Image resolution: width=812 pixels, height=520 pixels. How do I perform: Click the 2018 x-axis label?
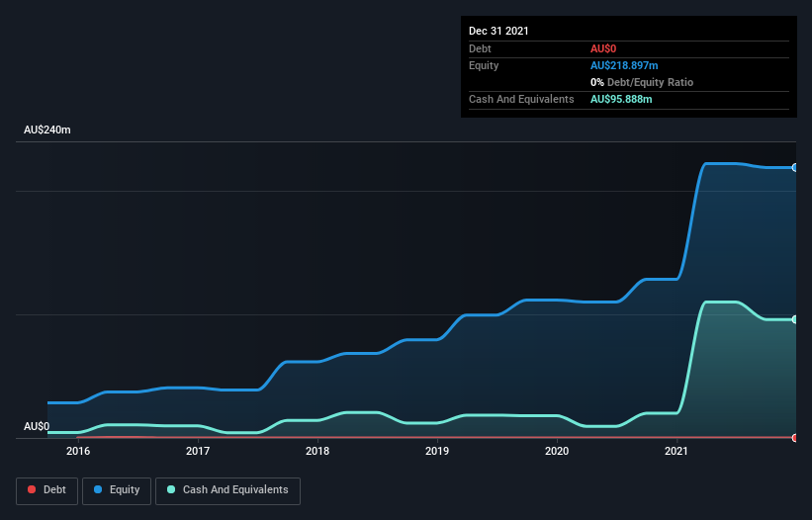pyautogui.click(x=317, y=451)
